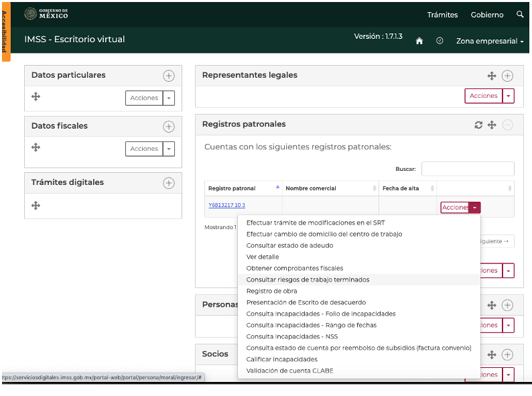Open Acciones dropdown arrow below Siguiente button
This screenshot has height=396, width=532.
point(509,271)
